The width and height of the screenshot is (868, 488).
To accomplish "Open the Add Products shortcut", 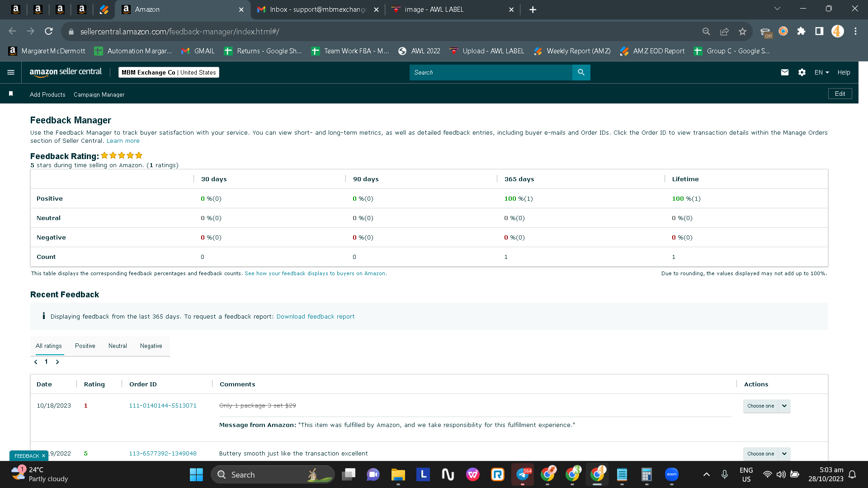I will tap(47, 94).
